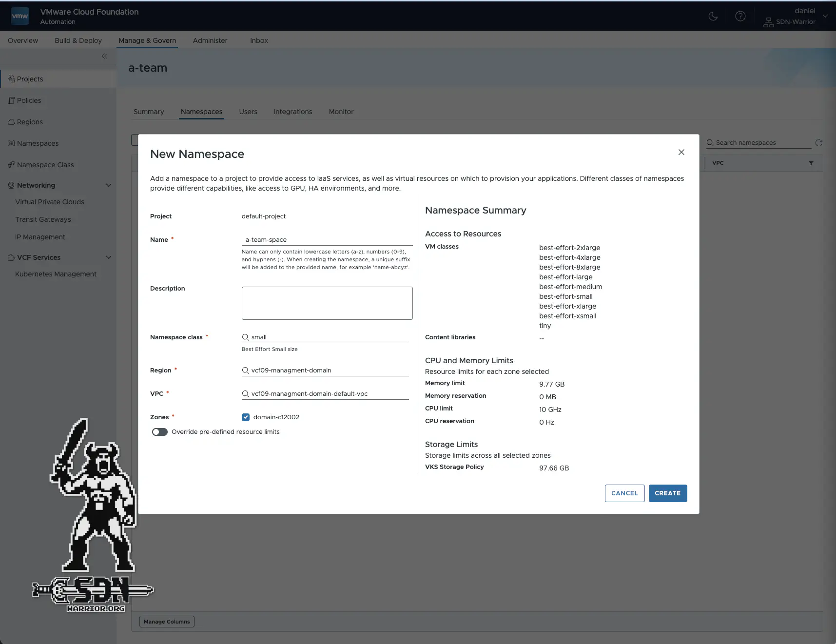
Task: Click the VPC column filter icon
Action: [811, 163]
